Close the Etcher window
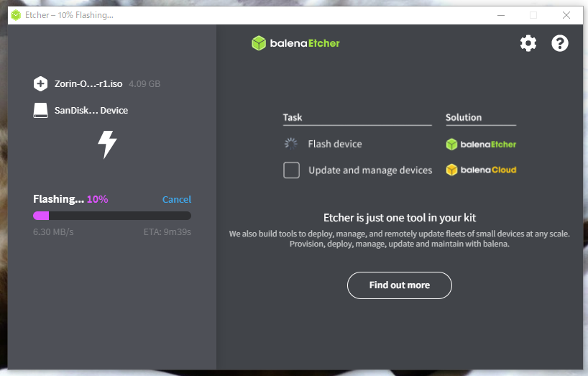This screenshot has width=588, height=376. tap(566, 15)
